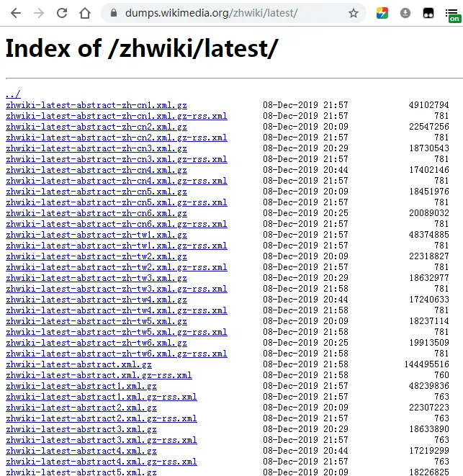Screen dimensions: 463x476
Task: Select file size value 49102794
Action: (428, 105)
